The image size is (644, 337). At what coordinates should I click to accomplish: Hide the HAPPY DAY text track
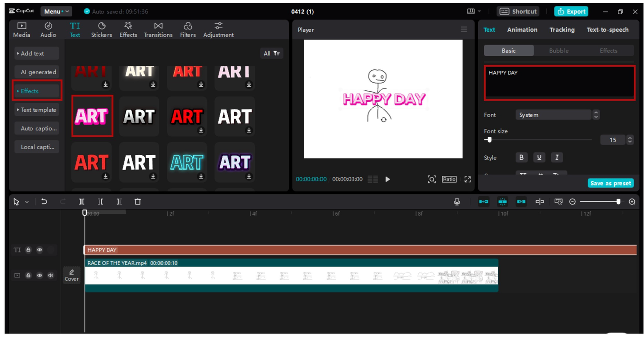pyautogui.click(x=39, y=250)
